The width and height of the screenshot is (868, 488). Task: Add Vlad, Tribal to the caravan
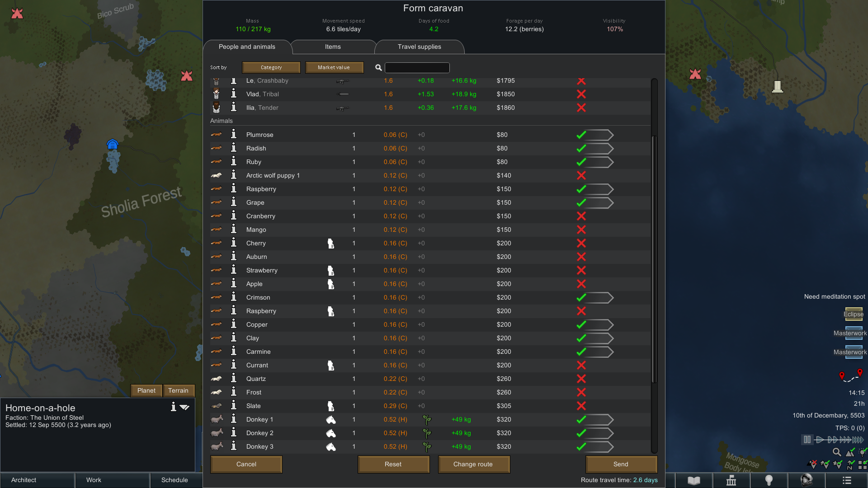point(581,94)
